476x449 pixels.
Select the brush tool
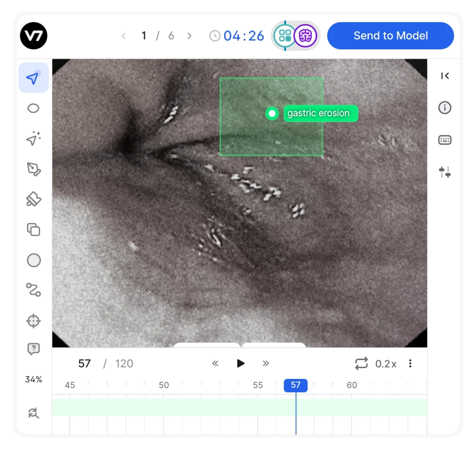(33, 199)
